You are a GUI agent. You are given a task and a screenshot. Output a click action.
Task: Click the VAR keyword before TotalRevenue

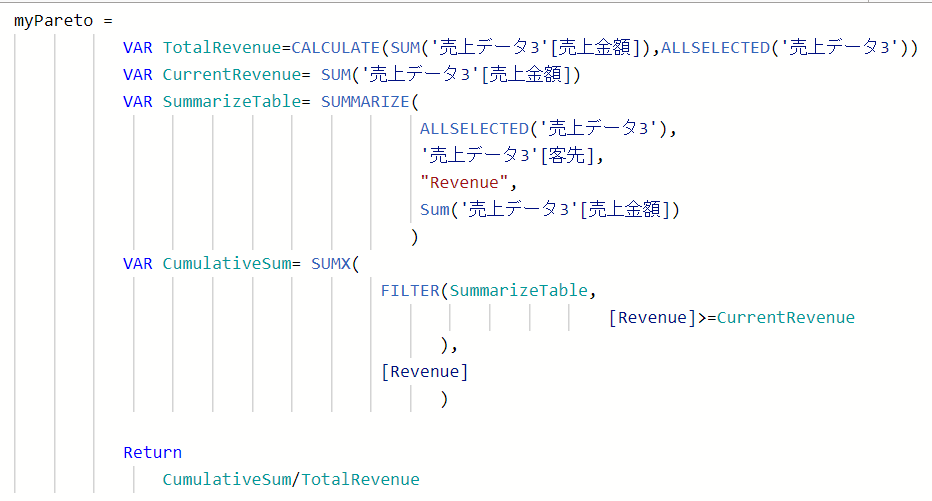click(138, 47)
